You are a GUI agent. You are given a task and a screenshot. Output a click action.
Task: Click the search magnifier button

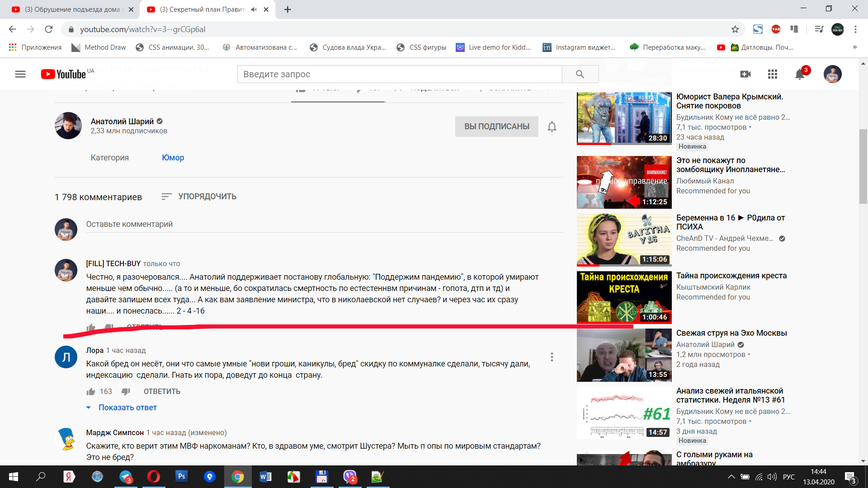pos(580,74)
